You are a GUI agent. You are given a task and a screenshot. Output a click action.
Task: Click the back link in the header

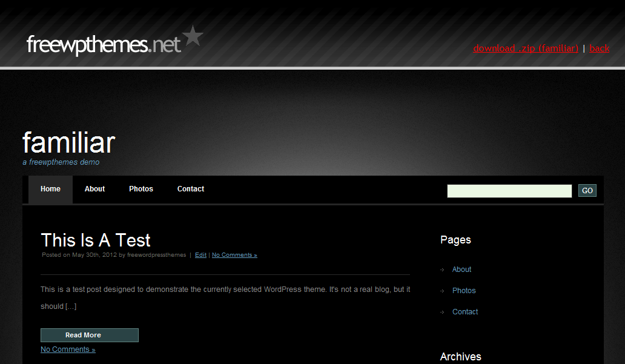599,48
